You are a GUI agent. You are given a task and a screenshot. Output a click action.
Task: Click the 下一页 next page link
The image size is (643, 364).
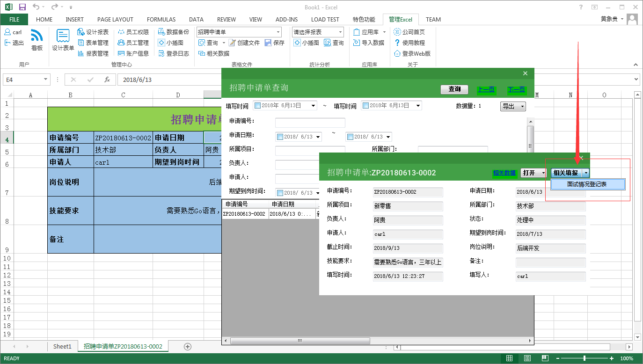(x=517, y=89)
